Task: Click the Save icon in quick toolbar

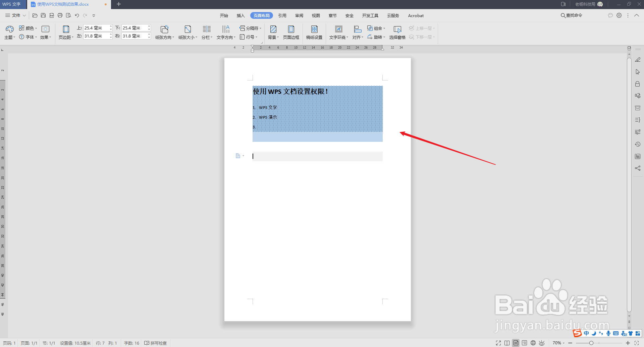Action: (x=43, y=15)
